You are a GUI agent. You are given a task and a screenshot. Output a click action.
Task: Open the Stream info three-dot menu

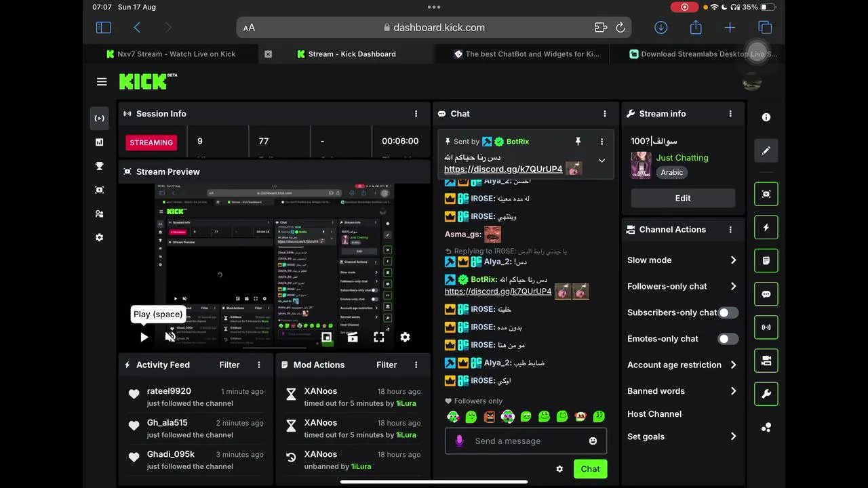[x=730, y=114]
